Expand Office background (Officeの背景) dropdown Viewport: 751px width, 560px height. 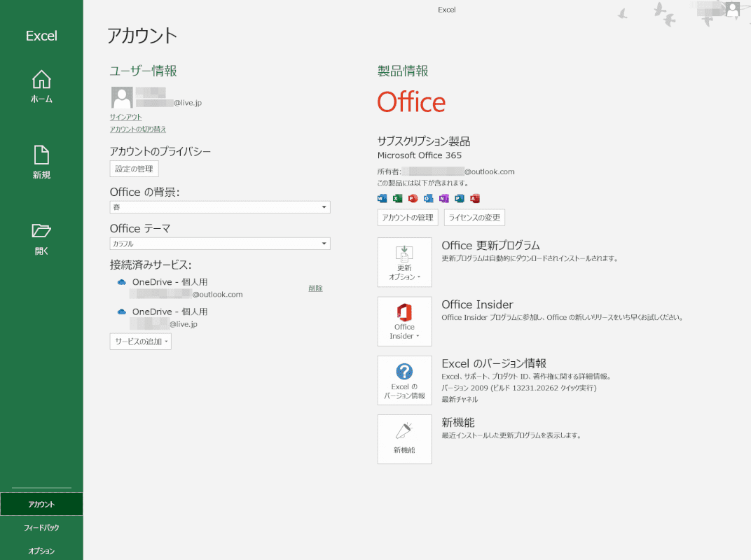pos(220,207)
